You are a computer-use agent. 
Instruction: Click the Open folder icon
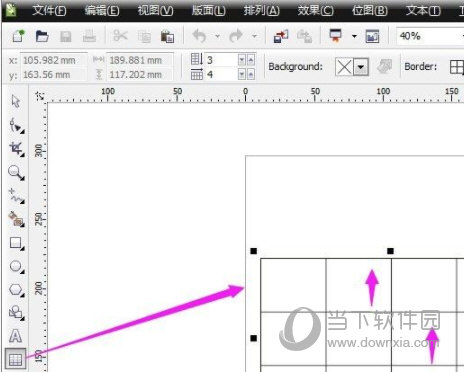(42, 36)
